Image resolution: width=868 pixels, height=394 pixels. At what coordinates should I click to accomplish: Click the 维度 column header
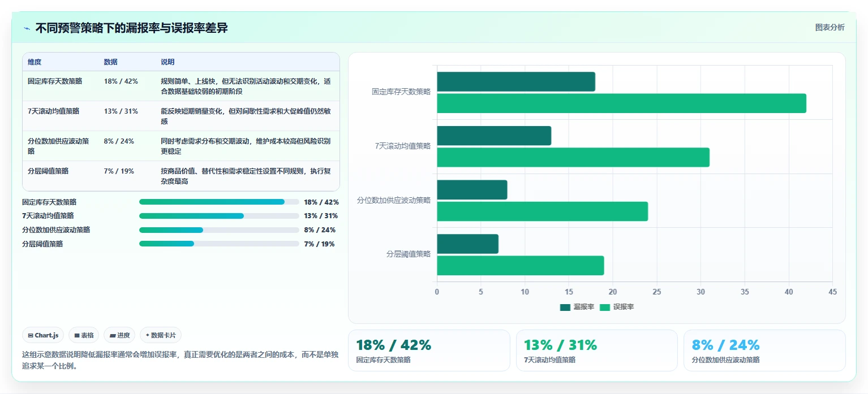click(35, 62)
